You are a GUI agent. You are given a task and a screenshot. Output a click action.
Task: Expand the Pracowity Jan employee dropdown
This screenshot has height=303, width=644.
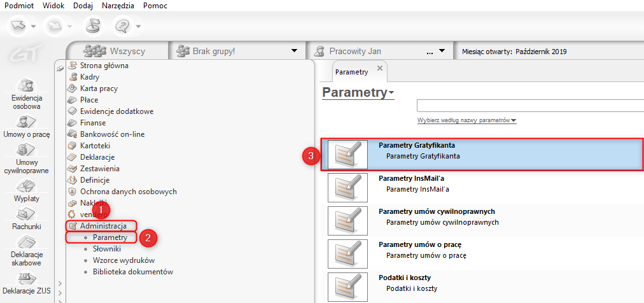(443, 51)
